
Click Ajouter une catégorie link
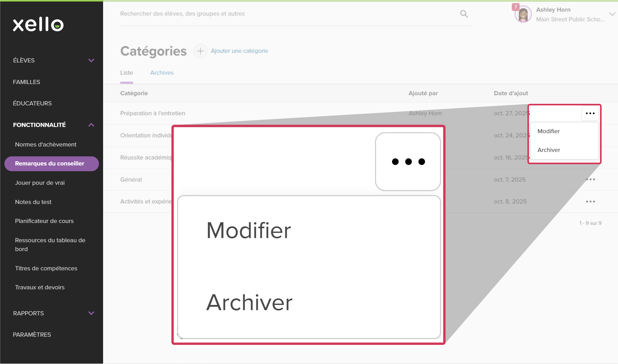pyautogui.click(x=239, y=51)
